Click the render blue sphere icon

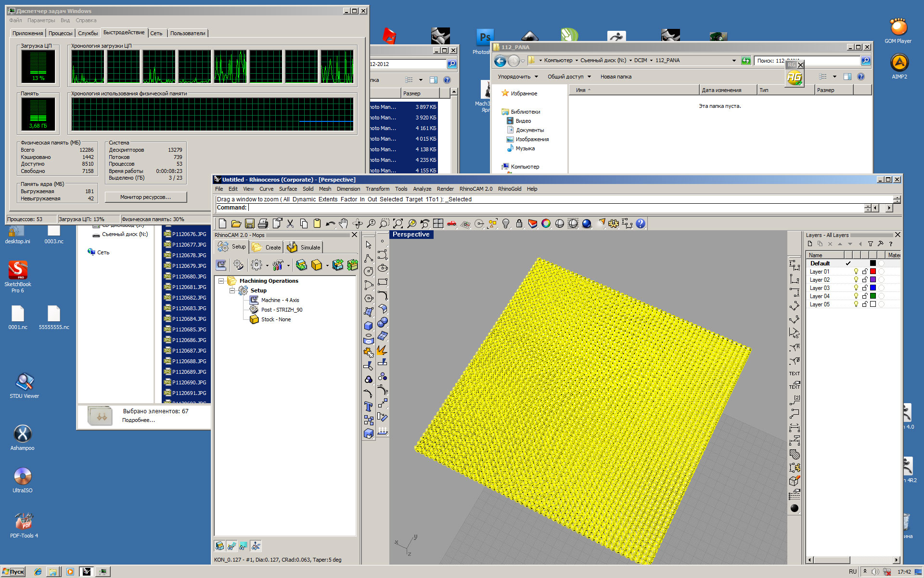[x=587, y=223]
